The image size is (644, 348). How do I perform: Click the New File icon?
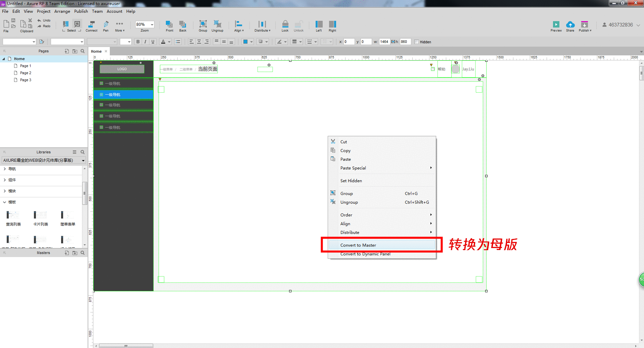pos(6,24)
